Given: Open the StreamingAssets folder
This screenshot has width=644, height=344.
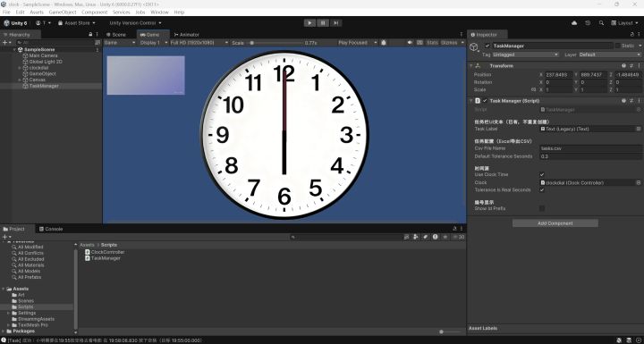Looking at the screenshot, I should pyautogui.click(x=33, y=319).
